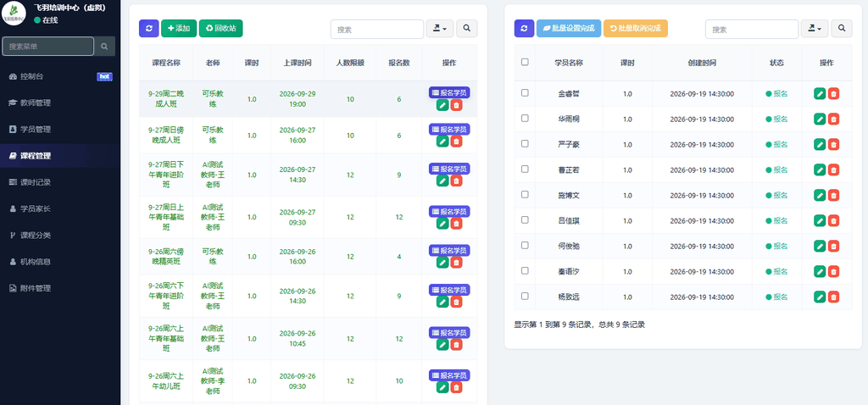Focus the student table 搜索 input
This screenshot has width=868, height=405.
[752, 29]
